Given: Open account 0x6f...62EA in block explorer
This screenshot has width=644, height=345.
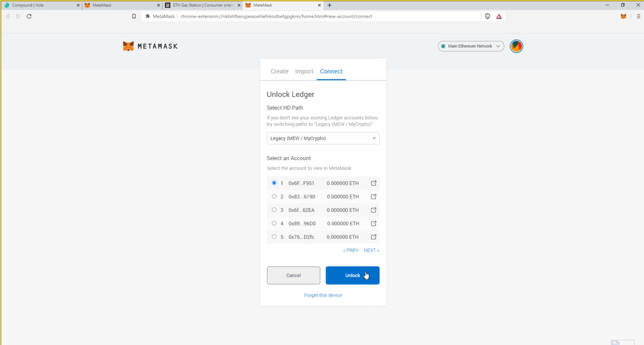Looking at the screenshot, I should [x=374, y=210].
